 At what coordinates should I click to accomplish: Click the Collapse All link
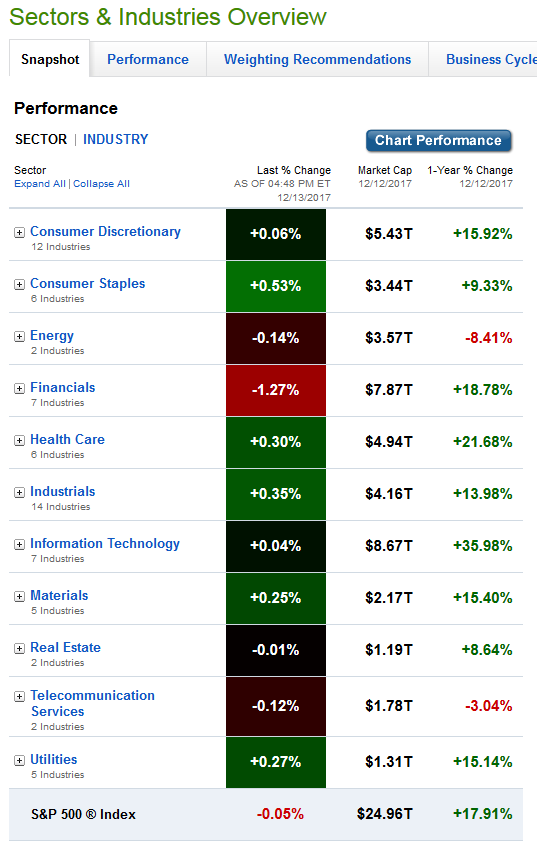point(101,184)
